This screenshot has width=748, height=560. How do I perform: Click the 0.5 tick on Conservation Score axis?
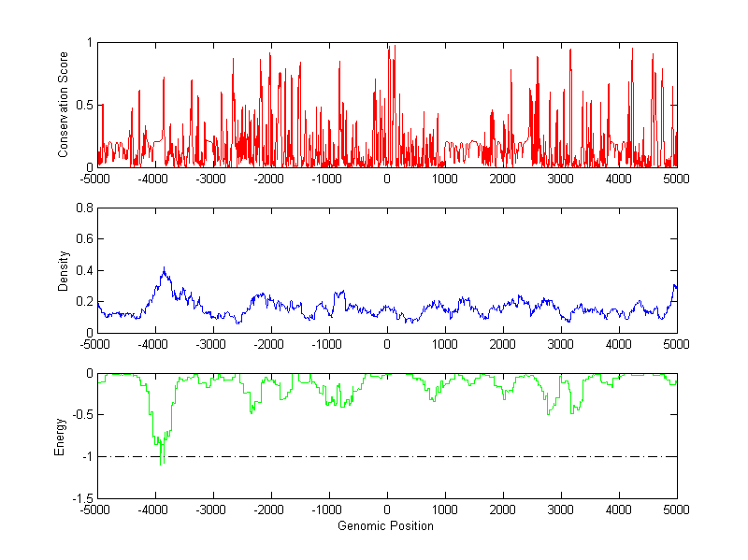[83, 105]
